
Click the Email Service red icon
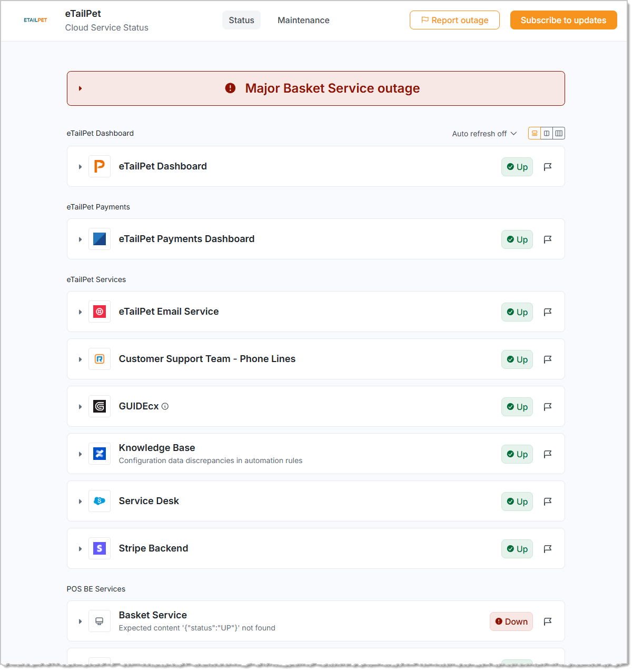tap(100, 312)
